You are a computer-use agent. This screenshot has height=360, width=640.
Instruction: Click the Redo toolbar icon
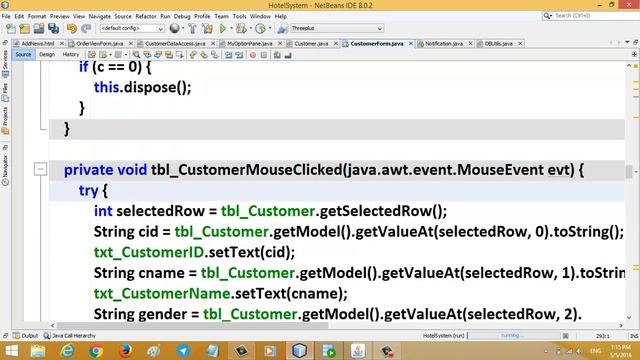click(x=86, y=28)
